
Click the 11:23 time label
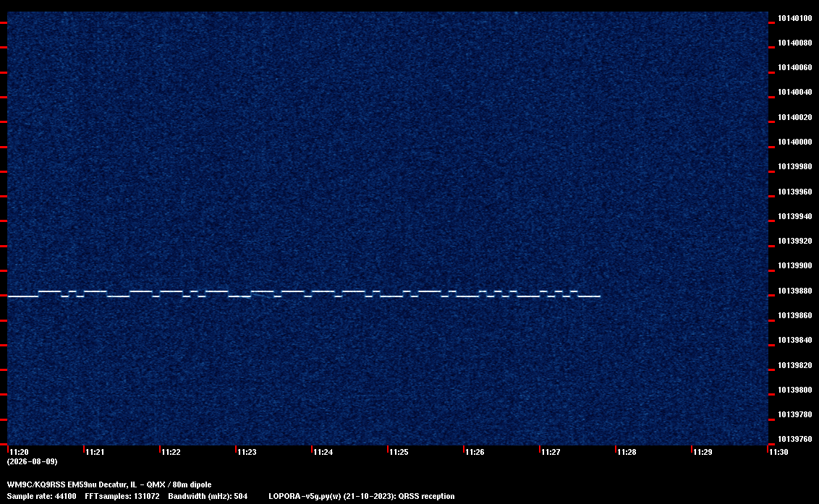pos(247,452)
